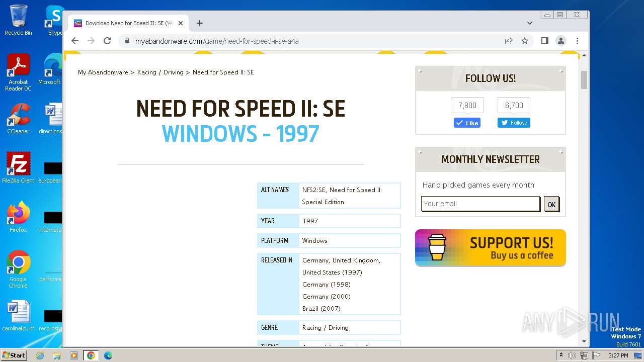
Task: Open Google Chrome desktop shortcut
Action: click(x=18, y=269)
